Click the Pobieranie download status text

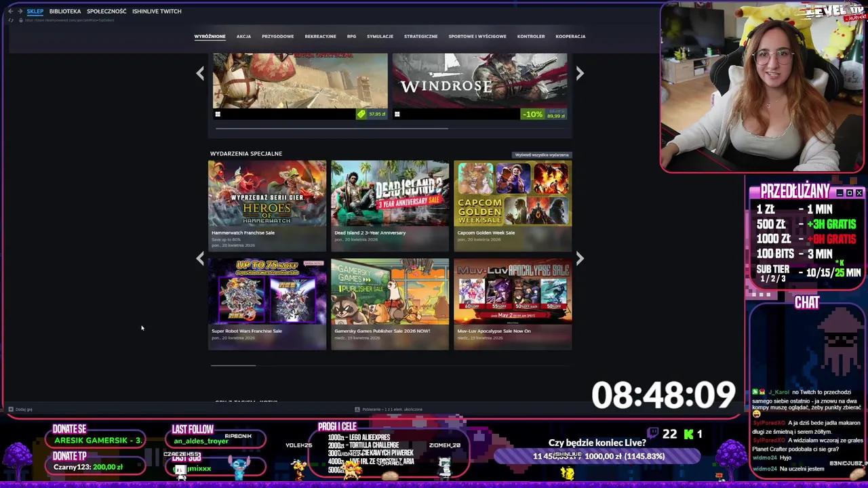(x=393, y=409)
